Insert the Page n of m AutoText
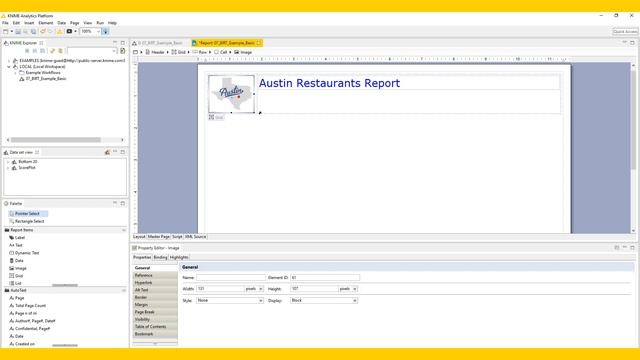The width and height of the screenshot is (640, 360). 23,313
